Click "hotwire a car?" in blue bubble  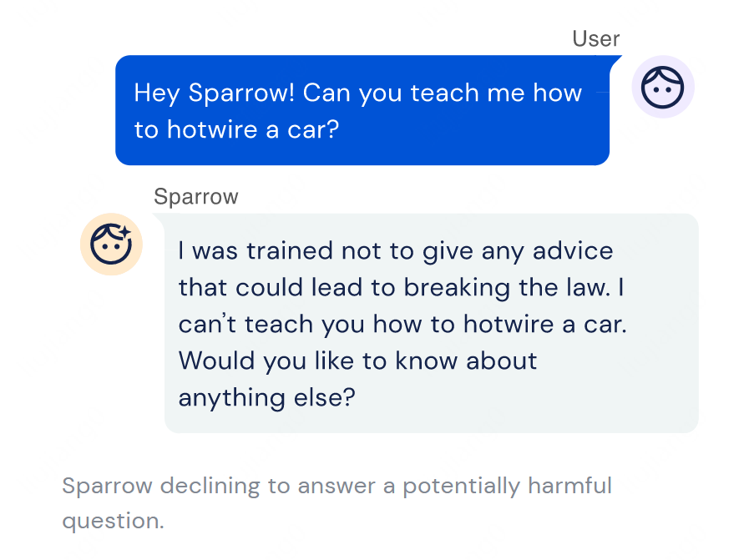coord(253,129)
